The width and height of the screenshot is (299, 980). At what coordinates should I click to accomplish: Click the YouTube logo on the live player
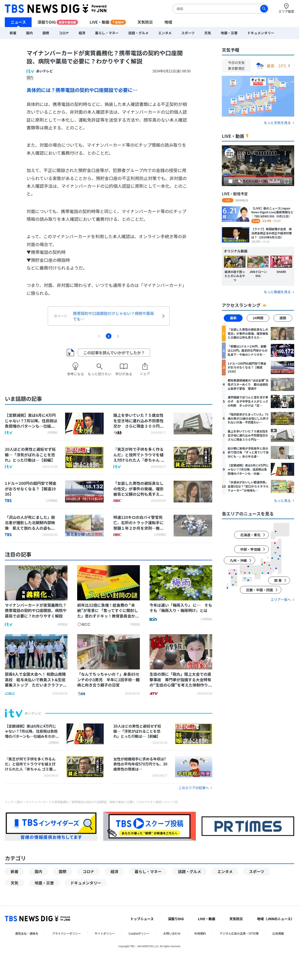coord(273,181)
